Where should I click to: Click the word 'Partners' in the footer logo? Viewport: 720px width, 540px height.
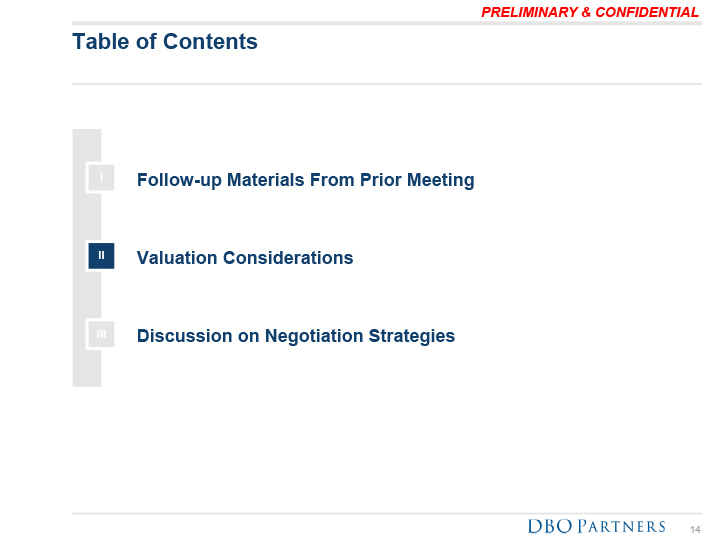tap(622, 526)
